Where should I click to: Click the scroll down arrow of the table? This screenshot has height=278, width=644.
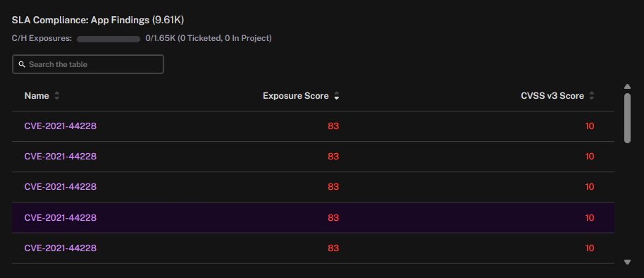click(x=627, y=262)
